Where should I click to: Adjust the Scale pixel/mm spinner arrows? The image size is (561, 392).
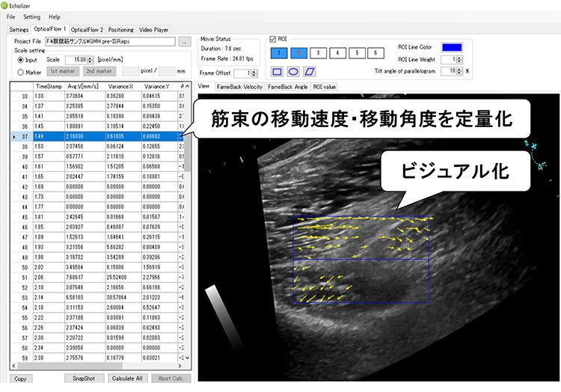(x=91, y=60)
